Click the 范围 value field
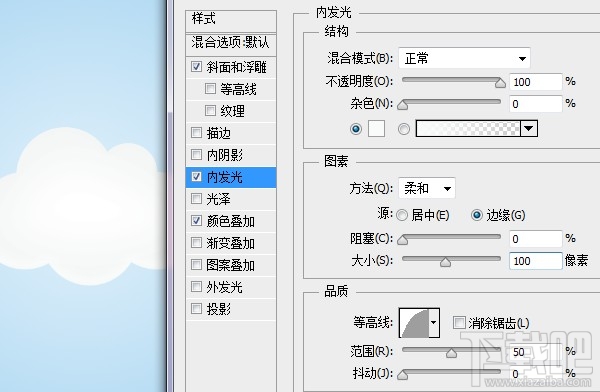 536,352
